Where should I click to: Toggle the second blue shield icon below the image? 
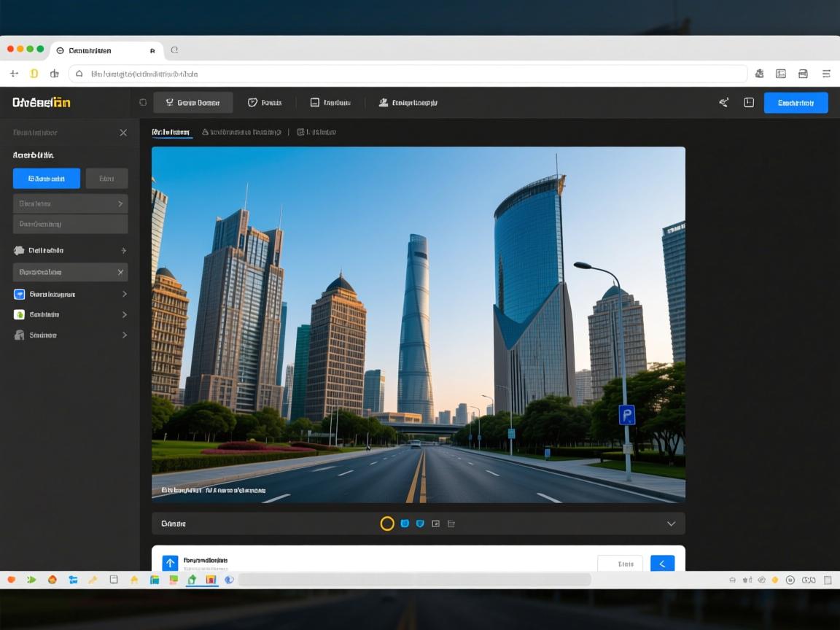[x=420, y=524]
